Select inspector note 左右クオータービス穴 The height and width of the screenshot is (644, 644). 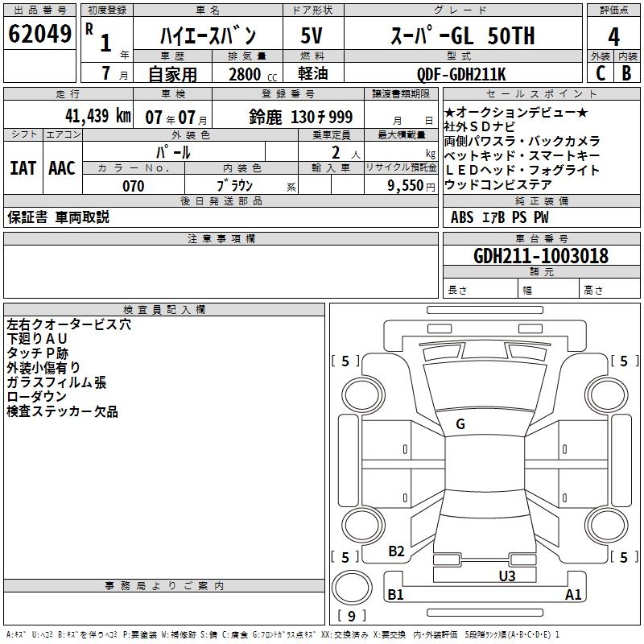[x=68, y=324]
